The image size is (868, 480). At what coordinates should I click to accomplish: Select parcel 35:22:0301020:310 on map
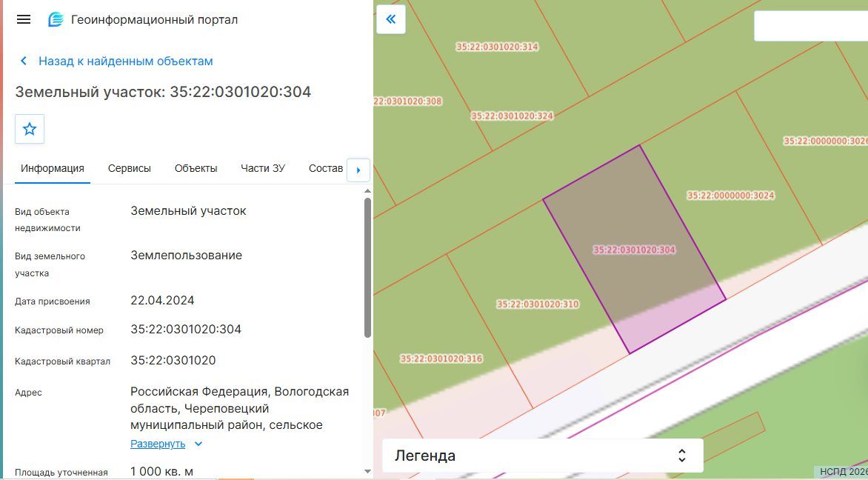point(538,304)
